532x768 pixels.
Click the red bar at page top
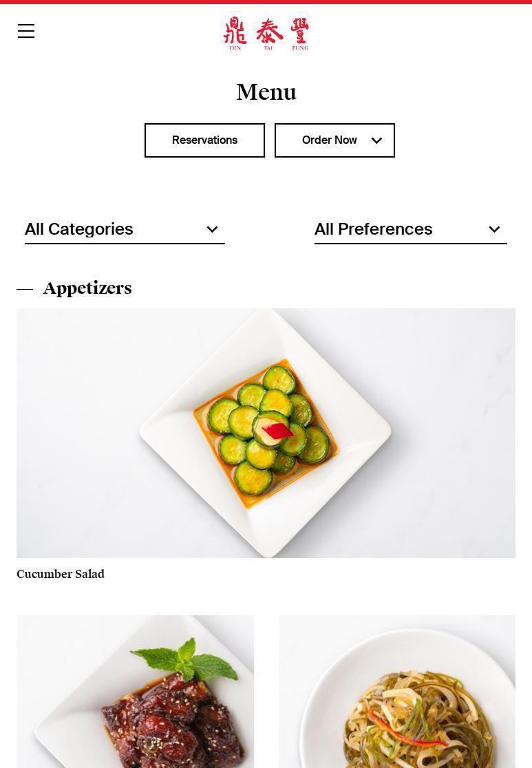(266, 2)
